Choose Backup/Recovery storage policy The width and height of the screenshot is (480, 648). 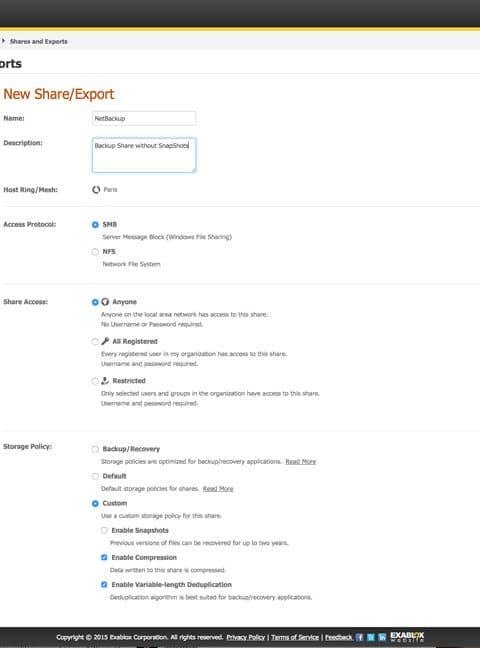(95, 449)
